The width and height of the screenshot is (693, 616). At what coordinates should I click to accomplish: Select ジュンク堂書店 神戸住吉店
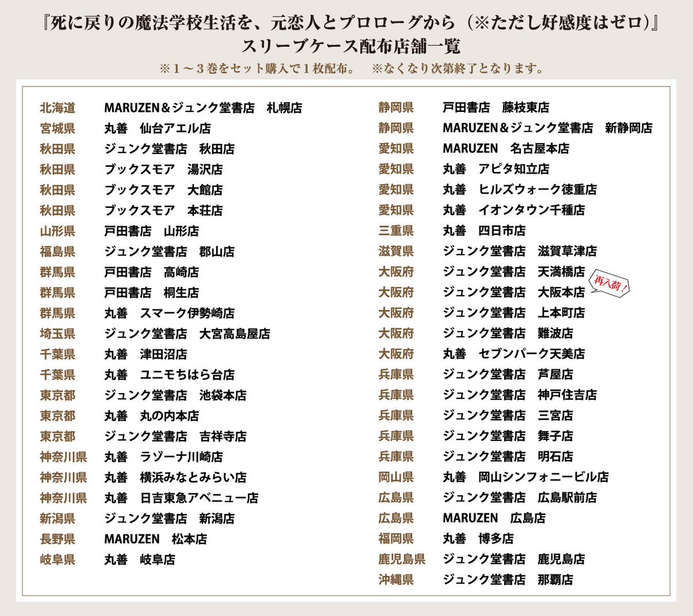point(520,395)
